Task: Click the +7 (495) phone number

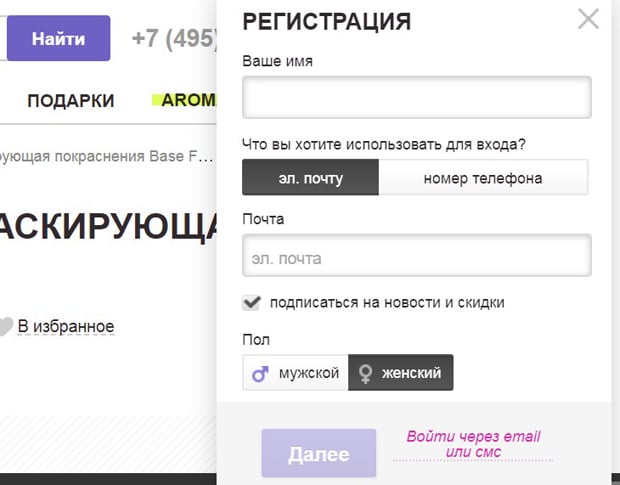Action: [x=174, y=39]
